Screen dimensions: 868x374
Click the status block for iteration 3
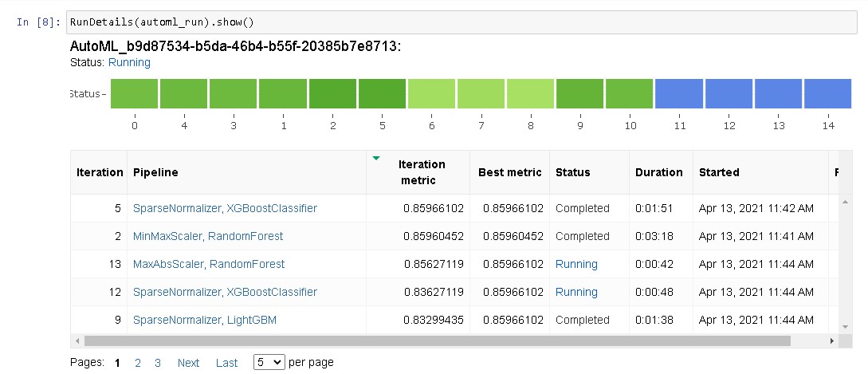coord(233,93)
